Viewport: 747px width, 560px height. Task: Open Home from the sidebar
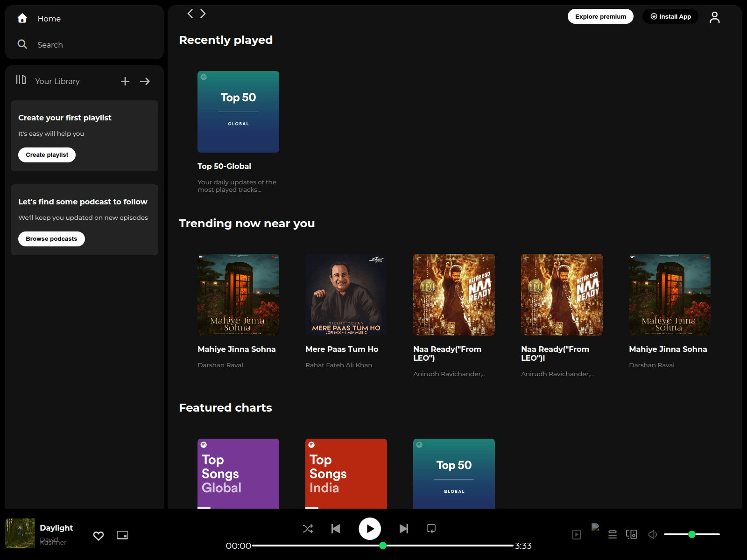(x=49, y=19)
